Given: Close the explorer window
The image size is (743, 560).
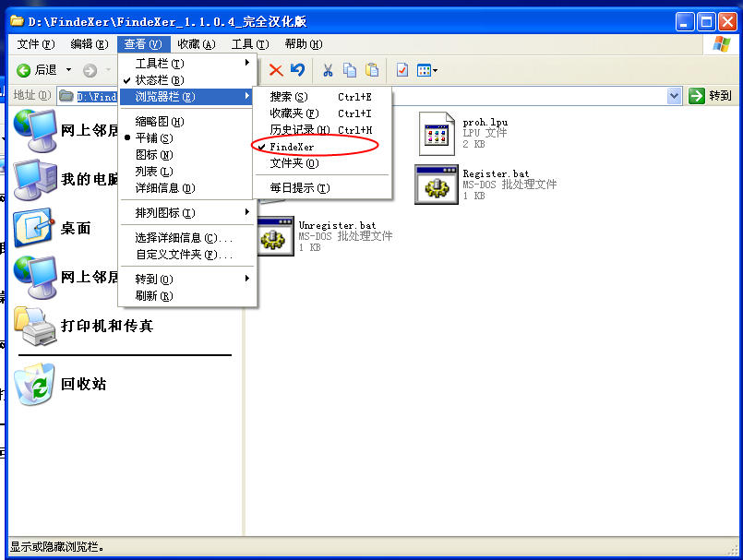Looking at the screenshot, I should click(x=728, y=22).
